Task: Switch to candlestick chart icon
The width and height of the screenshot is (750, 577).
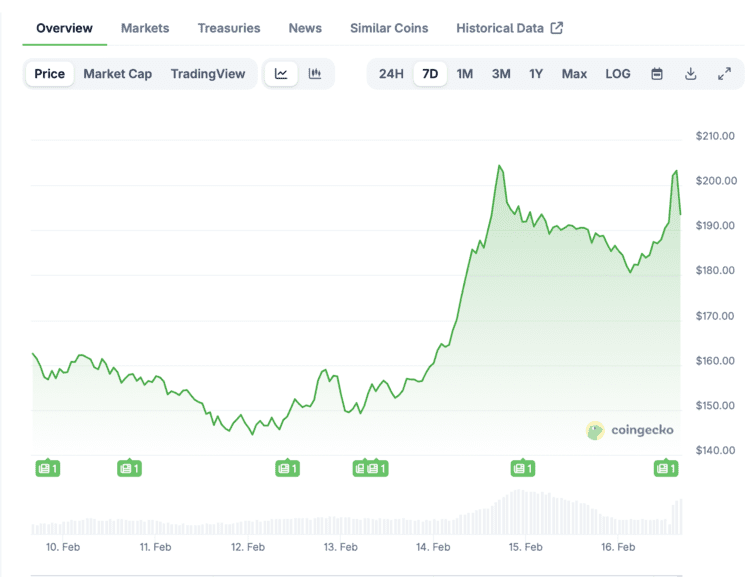Action: (x=315, y=74)
